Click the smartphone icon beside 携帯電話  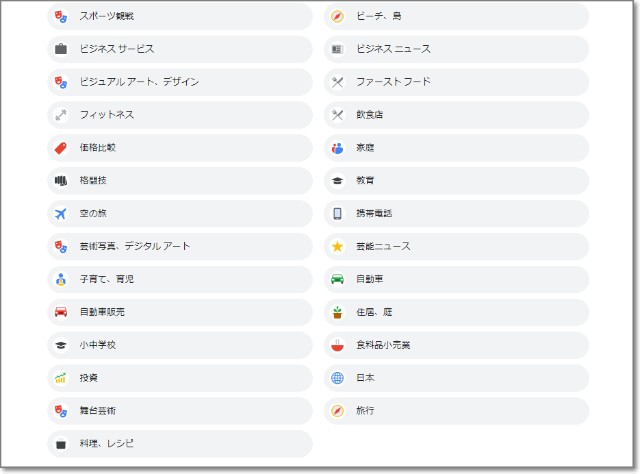(x=338, y=213)
